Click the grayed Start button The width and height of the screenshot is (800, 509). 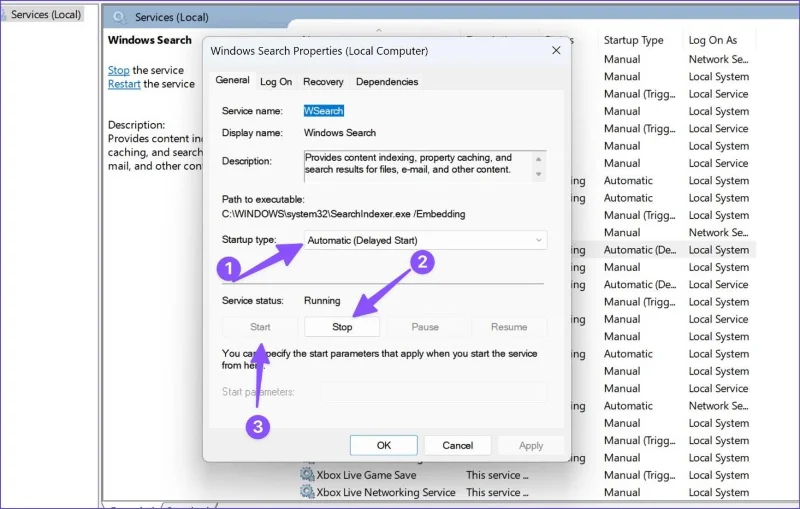[x=260, y=327]
